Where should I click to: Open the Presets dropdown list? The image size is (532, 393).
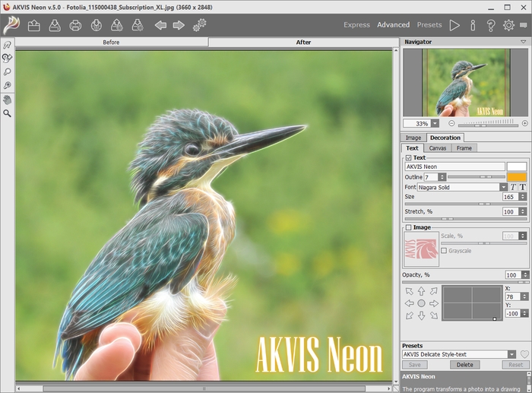[x=511, y=354]
